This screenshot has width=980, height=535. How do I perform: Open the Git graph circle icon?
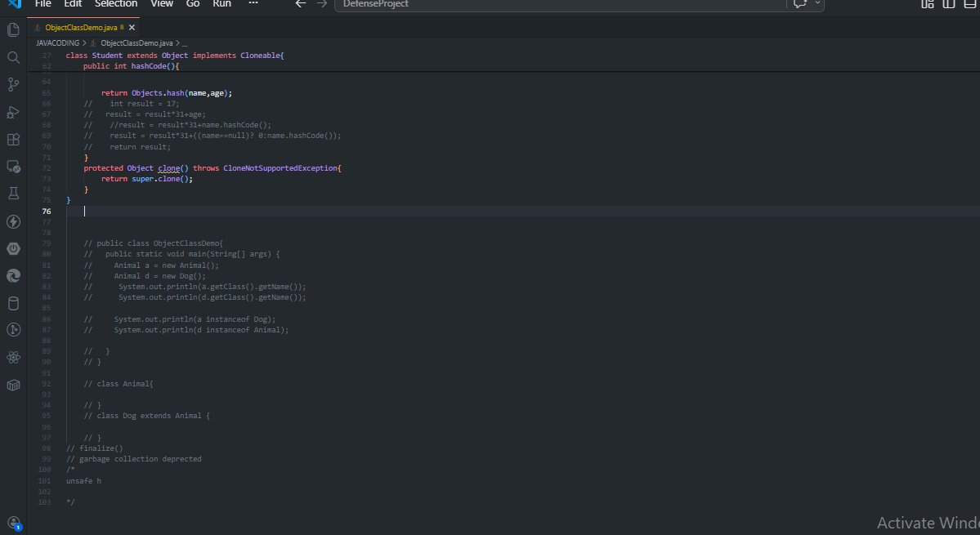13,330
